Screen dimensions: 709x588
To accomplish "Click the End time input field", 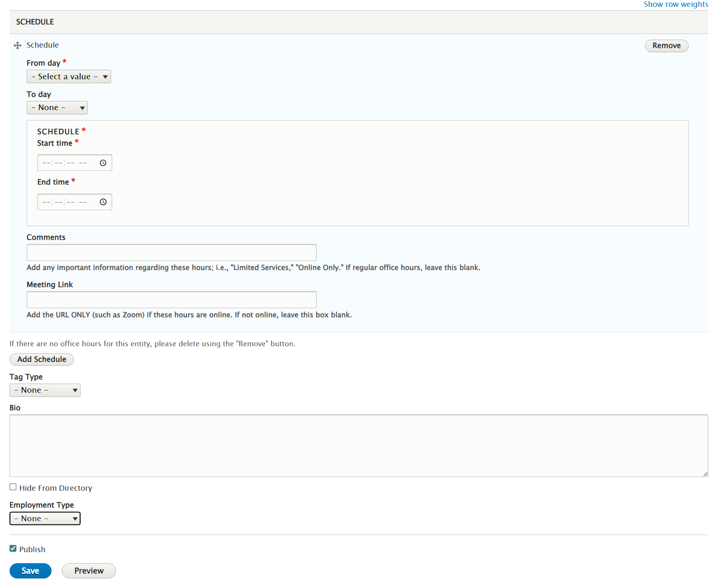I will tap(65, 202).
